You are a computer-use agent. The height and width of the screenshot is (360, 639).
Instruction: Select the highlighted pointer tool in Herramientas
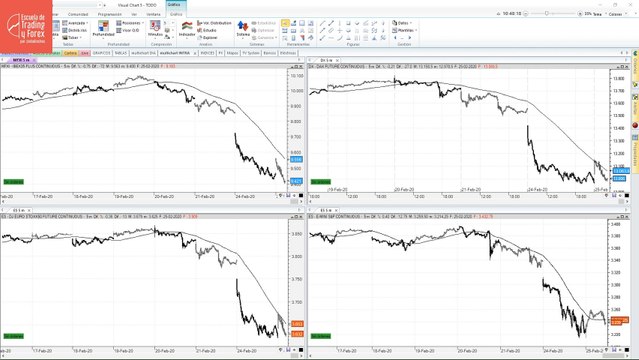tap(285, 23)
